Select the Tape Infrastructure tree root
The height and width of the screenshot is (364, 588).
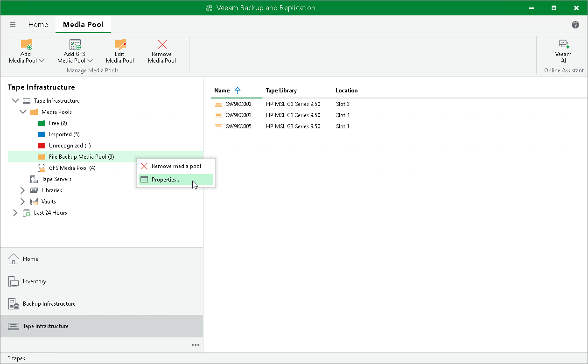click(x=57, y=101)
